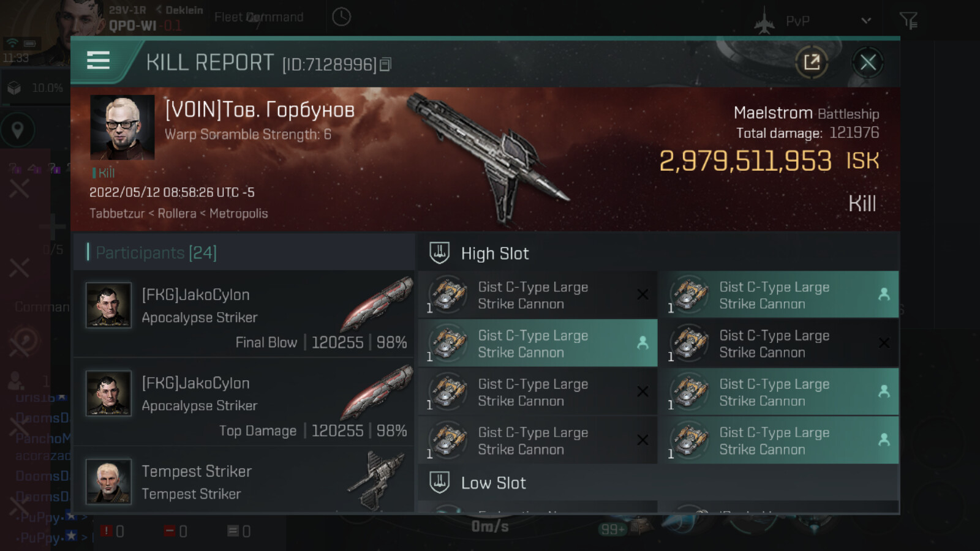The height and width of the screenshot is (551, 980).
Task: Open the kill report hamburger menu
Action: point(99,61)
